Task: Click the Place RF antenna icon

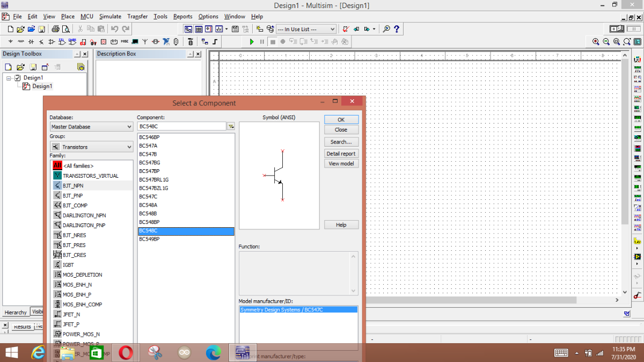Action: (x=145, y=41)
